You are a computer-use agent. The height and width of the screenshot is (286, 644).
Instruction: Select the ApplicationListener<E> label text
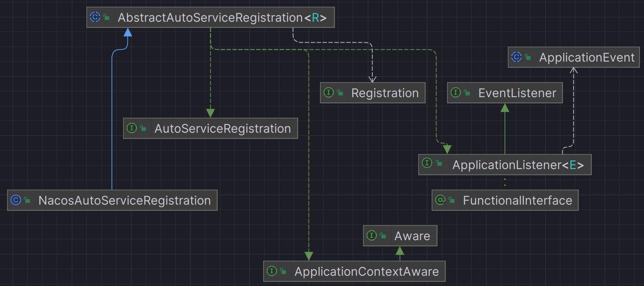tap(518, 165)
